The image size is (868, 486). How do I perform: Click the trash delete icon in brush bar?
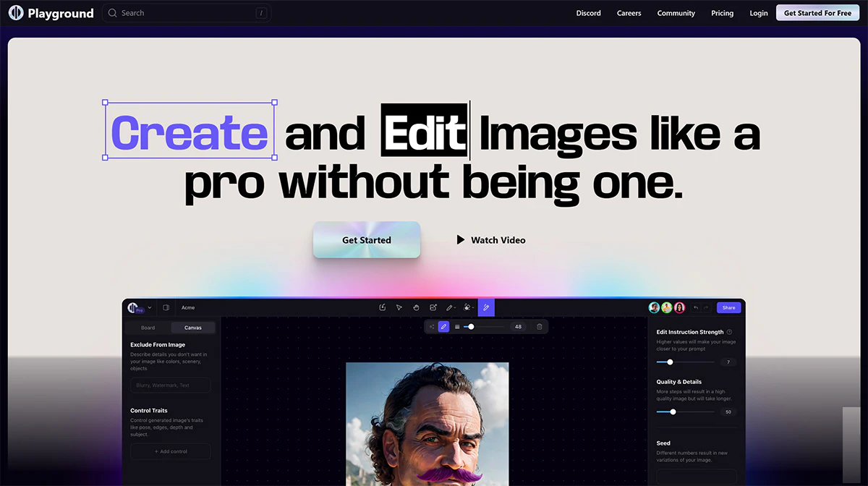coord(540,327)
